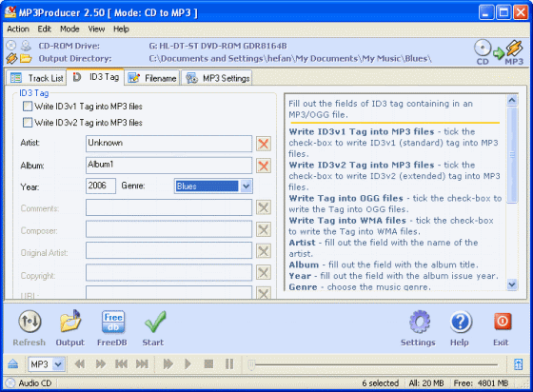
Task: Enable Write ID3v2 Tag into MP3 files
Action: click(x=28, y=123)
